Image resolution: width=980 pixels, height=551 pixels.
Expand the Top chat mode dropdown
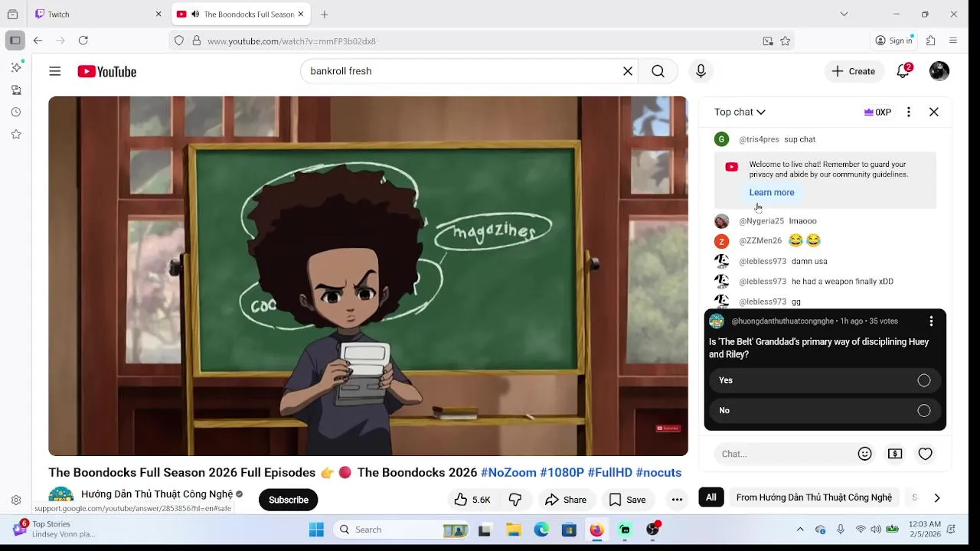[740, 112]
